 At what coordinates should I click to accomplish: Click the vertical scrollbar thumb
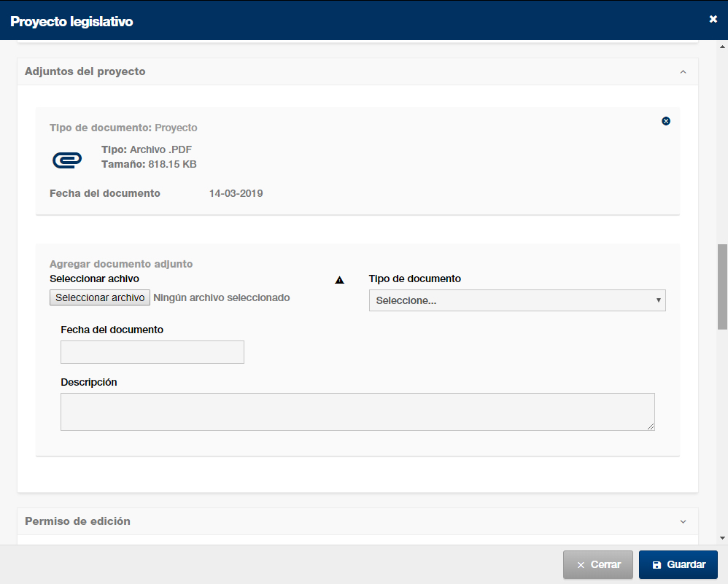point(722,287)
